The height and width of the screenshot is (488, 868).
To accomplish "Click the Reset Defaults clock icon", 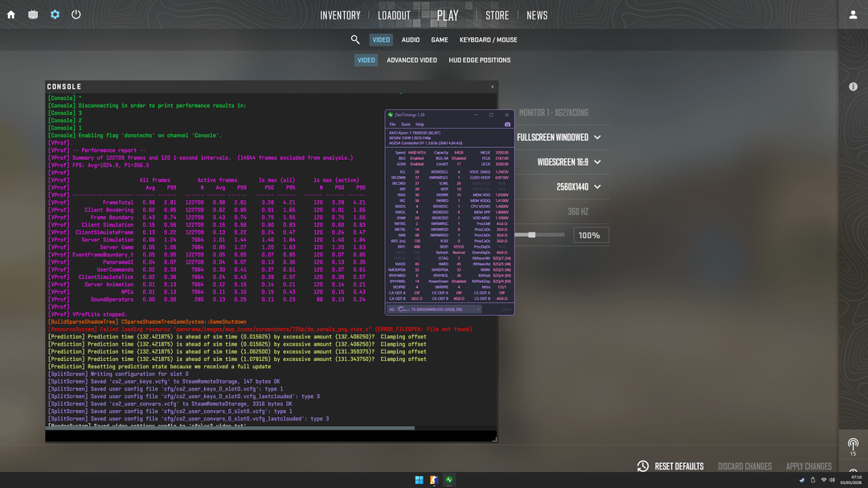I will pyautogui.click(x=643, y=465).
